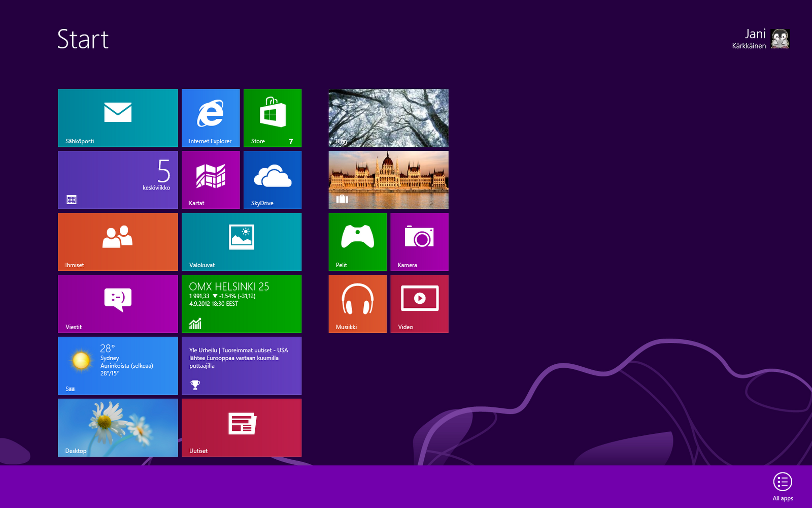The width and height of the screenshot is (812, 508).
Task: Open the Viestit messaging tile
Action: click(x=118, y=304)
